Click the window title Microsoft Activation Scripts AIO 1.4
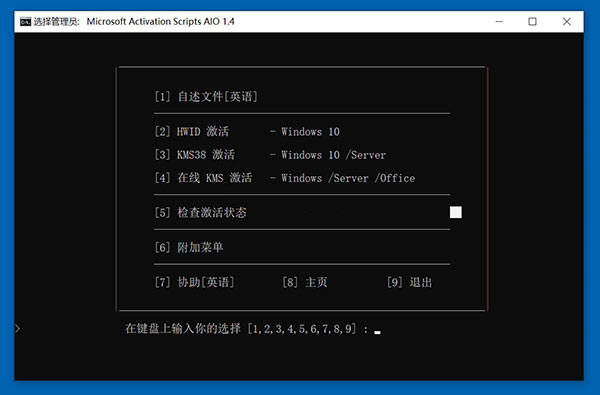Screen dimensions: 600x395 click(x=160, y=21)
